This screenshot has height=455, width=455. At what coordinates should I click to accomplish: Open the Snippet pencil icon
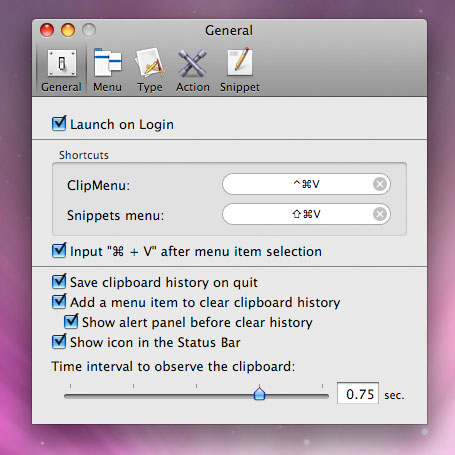(x=240, y=62)
